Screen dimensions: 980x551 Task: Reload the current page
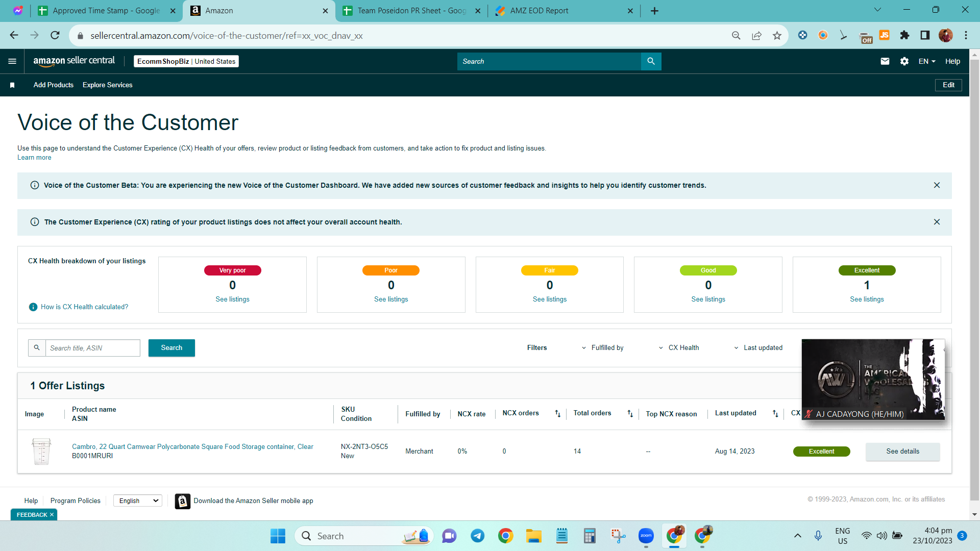click(55, 35)
